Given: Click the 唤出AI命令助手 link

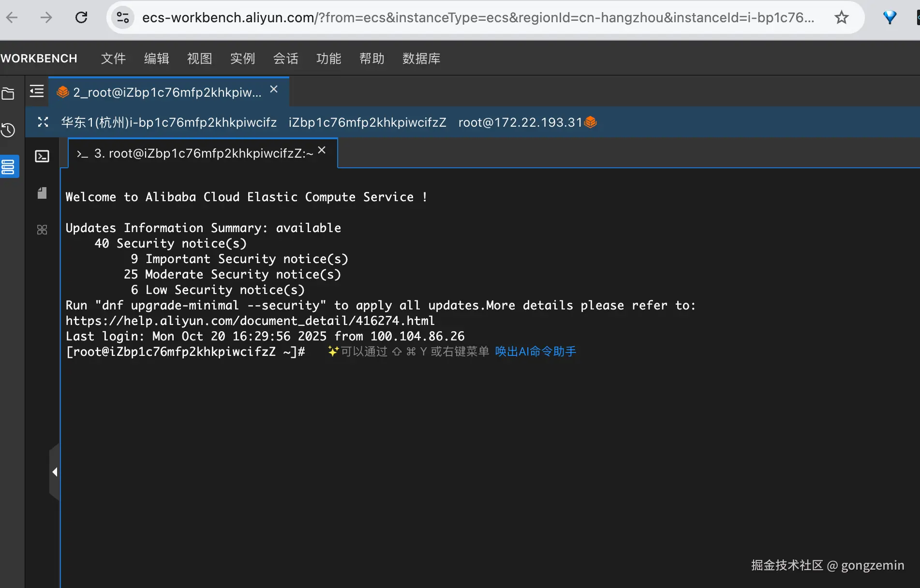Looking at the screenshot, I should click(x=535, y=352).
